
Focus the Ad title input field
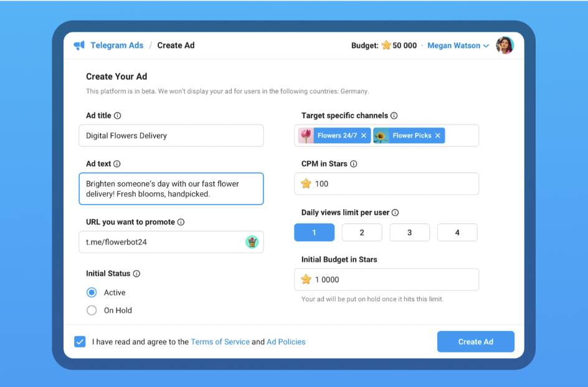[171, 136]
